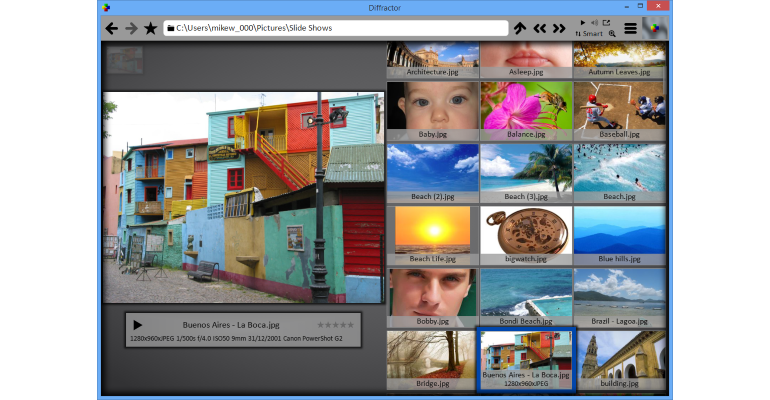Click the open-in-external-window icon
This screenshot has width=770, height=400.
(606, 22)
